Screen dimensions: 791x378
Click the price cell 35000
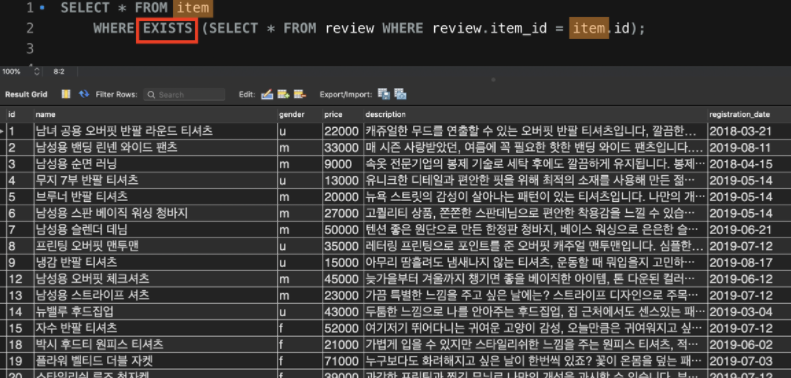click(343, 245)
